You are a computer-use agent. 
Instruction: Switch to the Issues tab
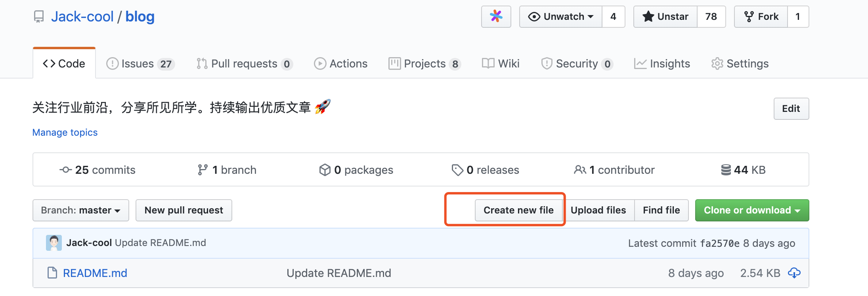[140, 63]
